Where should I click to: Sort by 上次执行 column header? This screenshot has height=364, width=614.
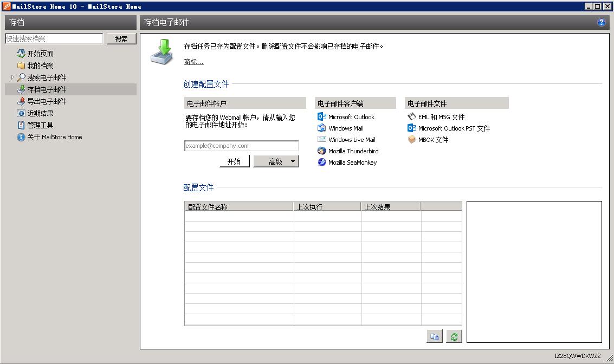pos(327,207)
